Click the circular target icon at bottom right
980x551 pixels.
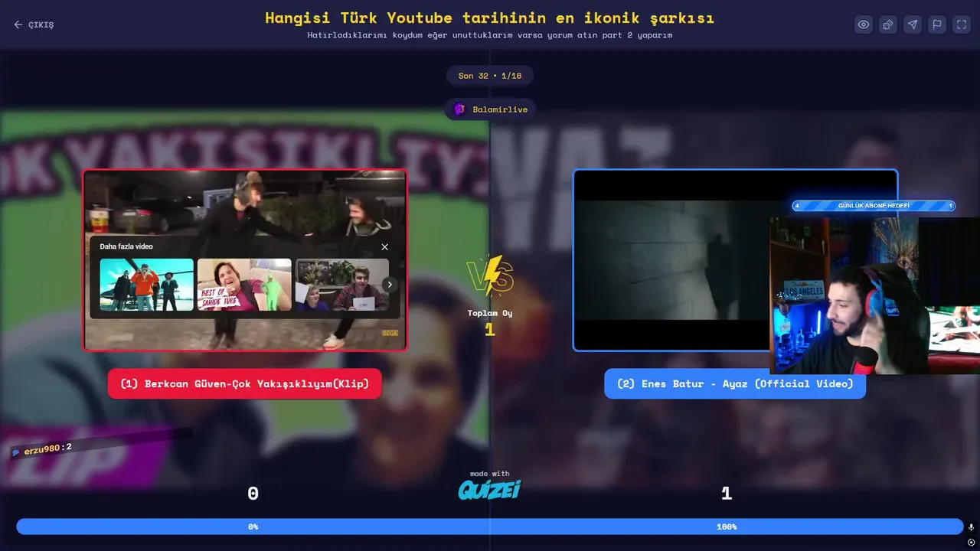(x=971, y=543)
